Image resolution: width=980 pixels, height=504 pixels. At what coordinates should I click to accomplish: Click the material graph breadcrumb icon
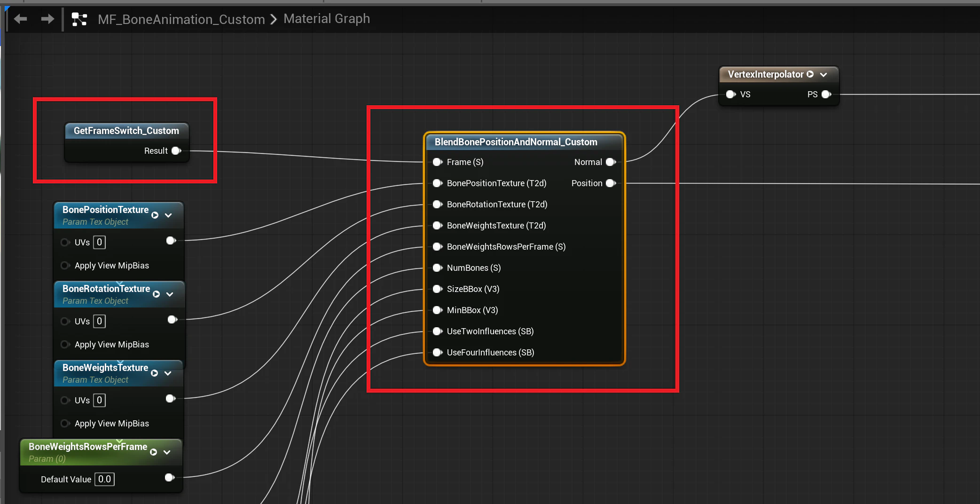79,19
